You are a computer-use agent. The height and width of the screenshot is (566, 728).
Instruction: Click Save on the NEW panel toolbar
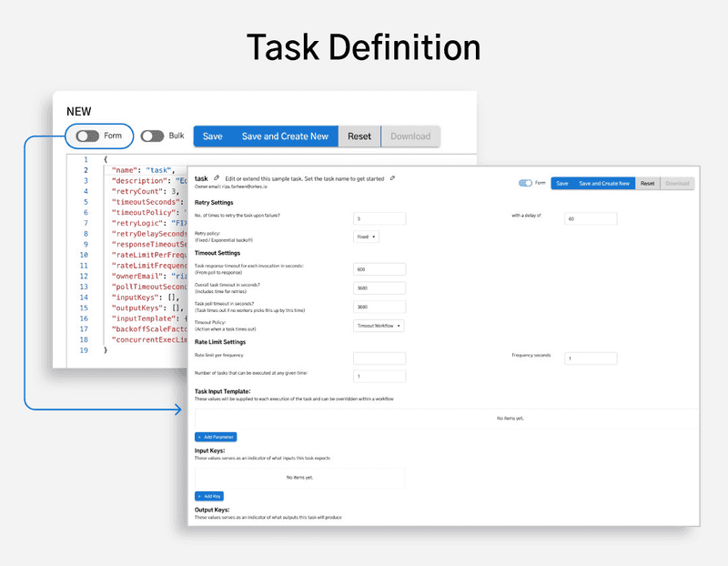(213, 135)
